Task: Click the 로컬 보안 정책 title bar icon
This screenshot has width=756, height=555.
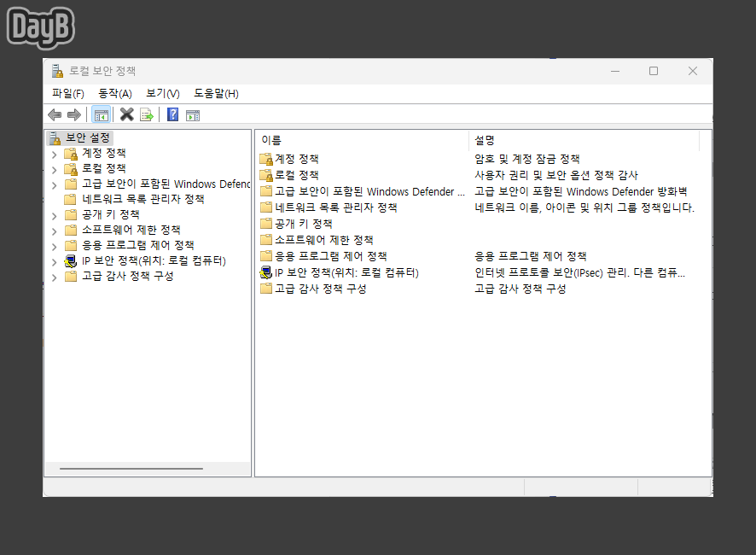Action: click(x=57, y=71)
